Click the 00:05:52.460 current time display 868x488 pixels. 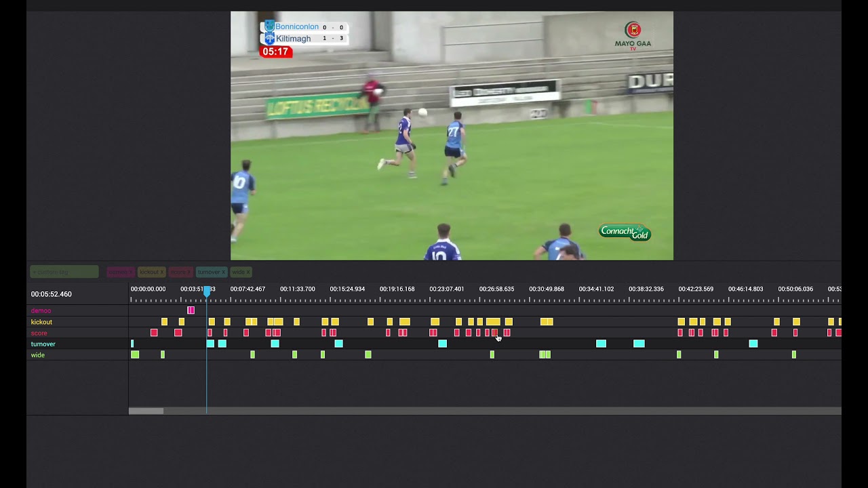51,294
